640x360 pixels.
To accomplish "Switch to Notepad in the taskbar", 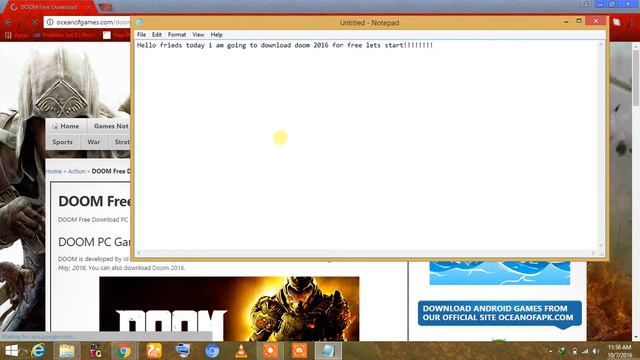I will coord(328,351).
